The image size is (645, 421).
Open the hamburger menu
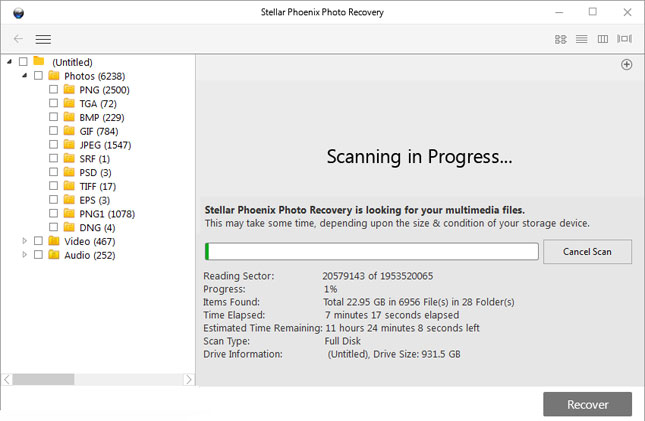43,39
